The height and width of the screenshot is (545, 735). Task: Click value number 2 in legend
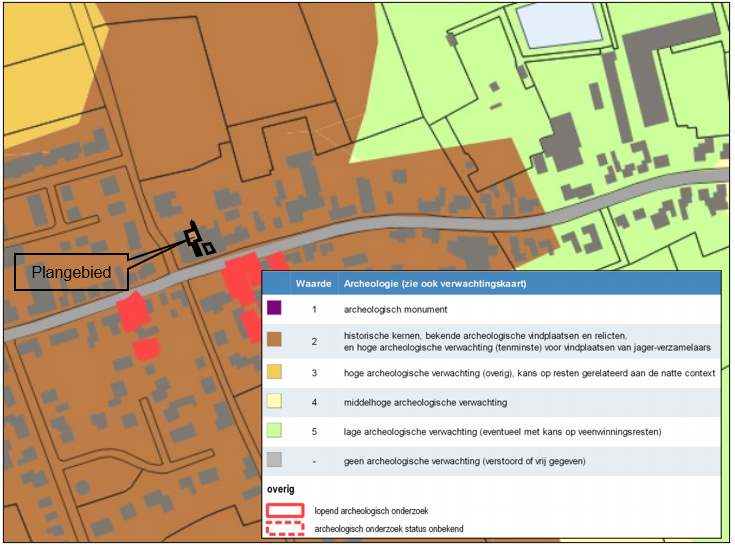[x=314, y=342]
